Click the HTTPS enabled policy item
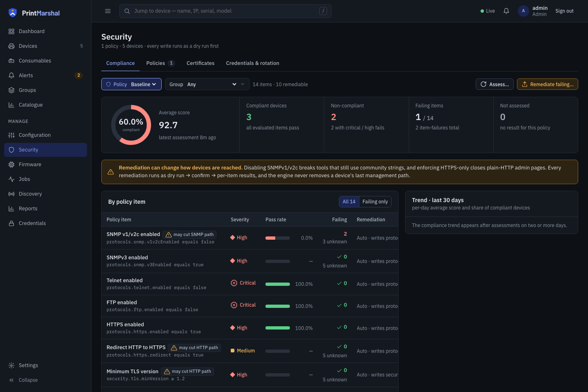Image resolution: width=588 pixels, height=392 pixels. pyautogui.click(x=125, y=325)
